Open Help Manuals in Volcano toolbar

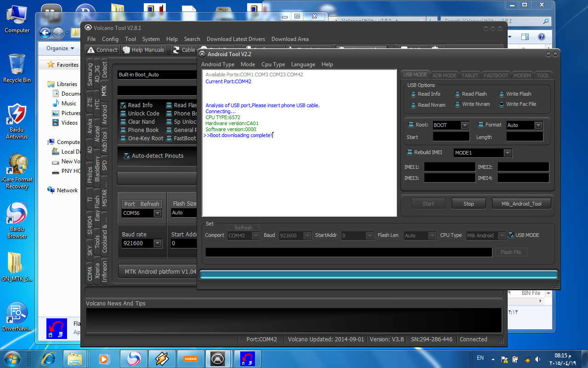click(x=144, y=50)
